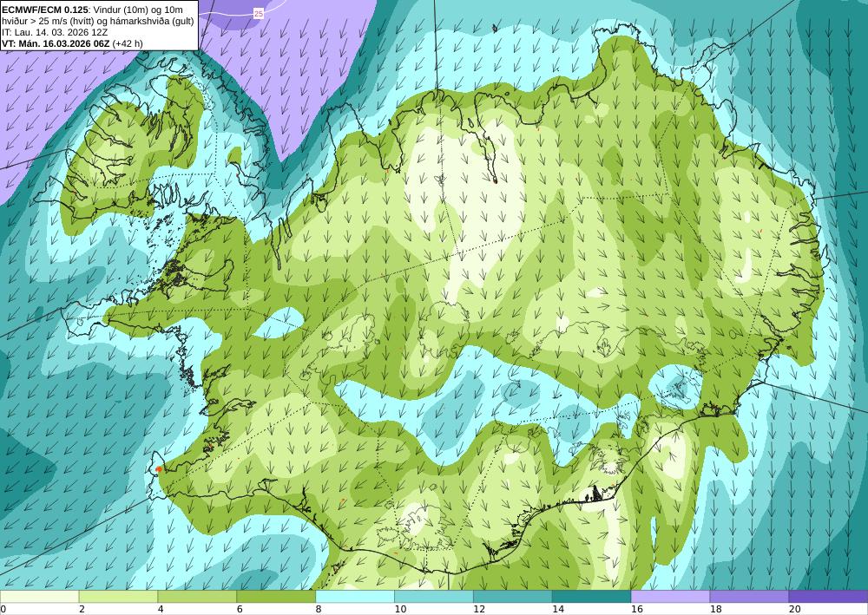Image resolution: width=868 pixels, height=615 pixels.
Task: Click the legend value "14"
Action: pos(558,609)
